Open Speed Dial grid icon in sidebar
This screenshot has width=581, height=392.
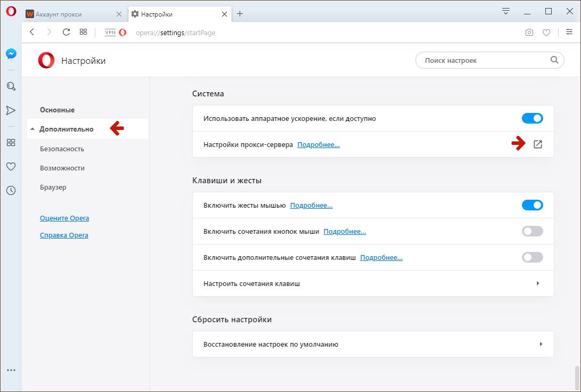click(x=11, y=142)
